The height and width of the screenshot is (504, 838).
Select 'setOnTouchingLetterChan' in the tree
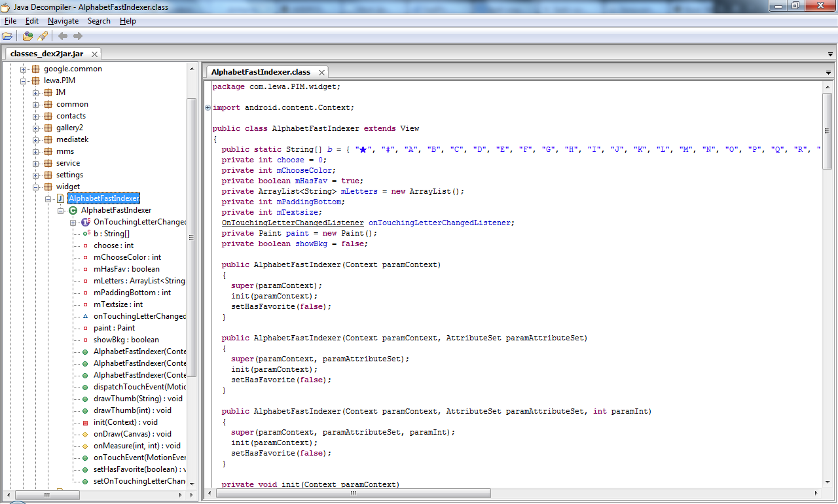click(139, 481)
